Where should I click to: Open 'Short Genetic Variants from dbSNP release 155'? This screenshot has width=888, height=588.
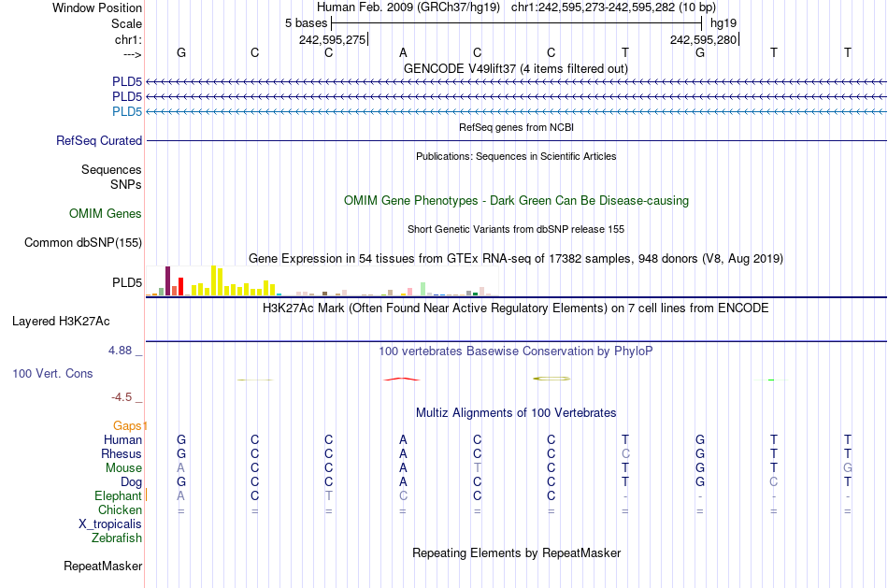[x=516, y=229]
